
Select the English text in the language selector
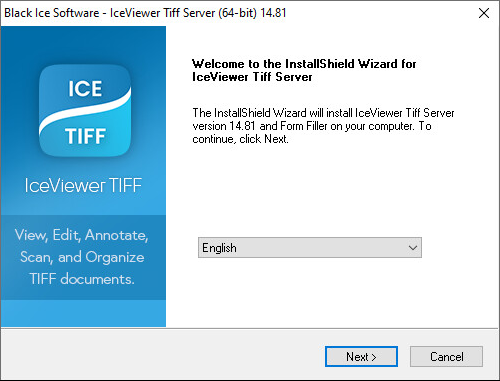click(219, 248)
